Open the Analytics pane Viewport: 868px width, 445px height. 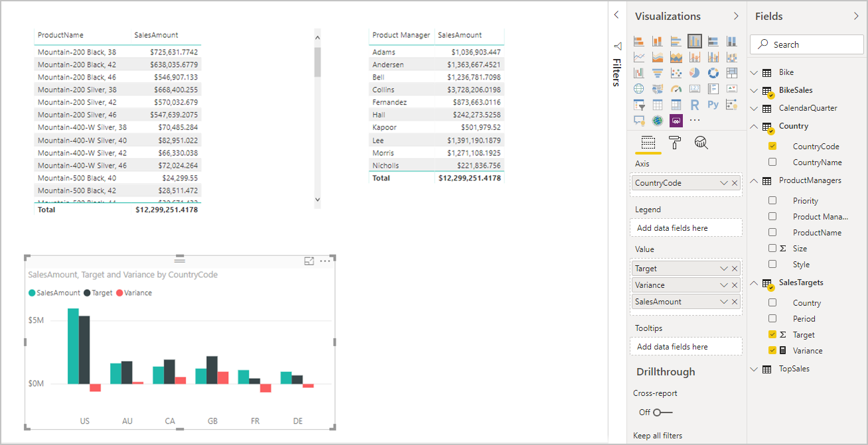(x=701, y=143)
